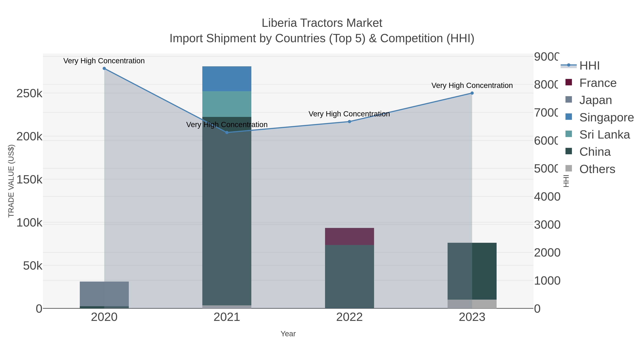The width and height of the screenshot is (644, 362).
Task: Click the 2021 Very High Concentration annotation
Action: 227,125
